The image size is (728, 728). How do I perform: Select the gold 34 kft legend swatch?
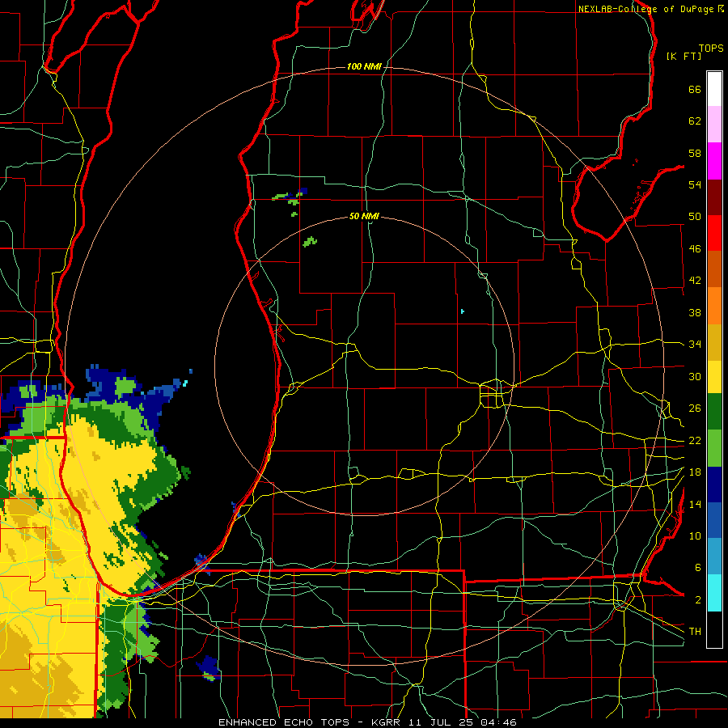click(x=714, y=342)
